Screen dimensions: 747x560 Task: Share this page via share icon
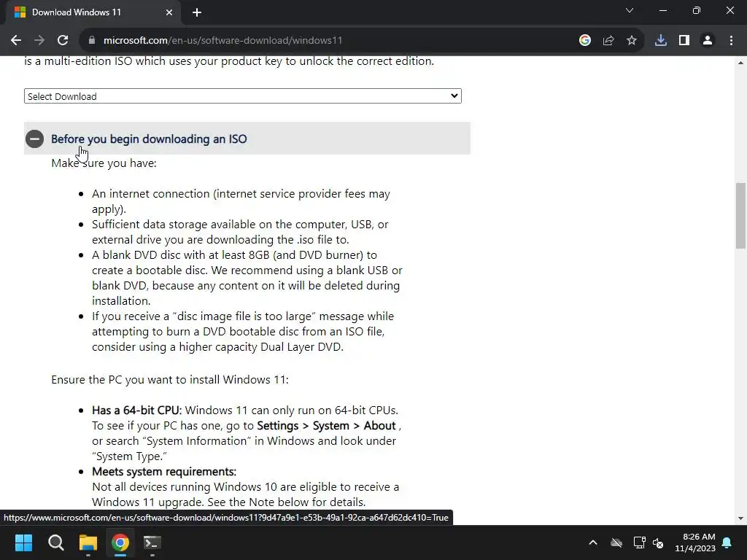(x=608, y=41)
